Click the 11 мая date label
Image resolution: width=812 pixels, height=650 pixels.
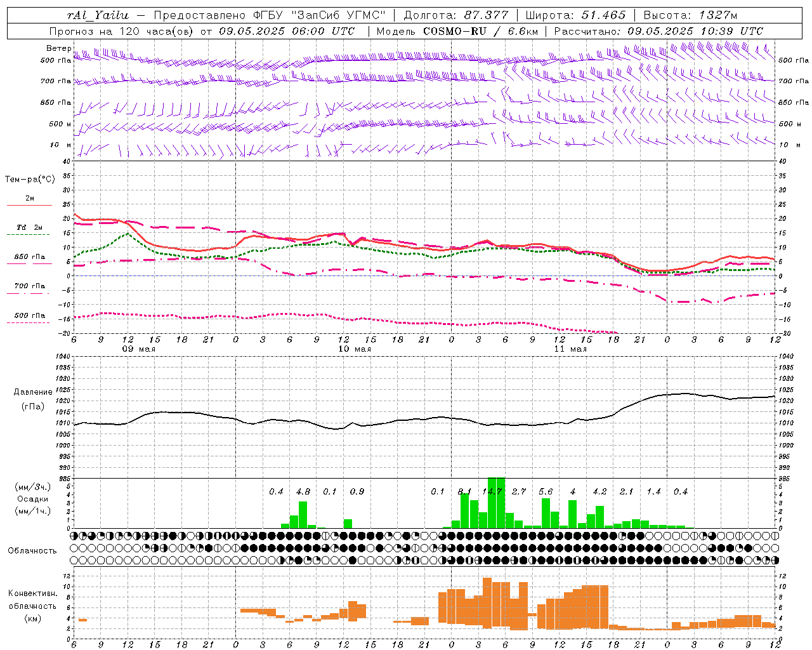click(570, 349)
